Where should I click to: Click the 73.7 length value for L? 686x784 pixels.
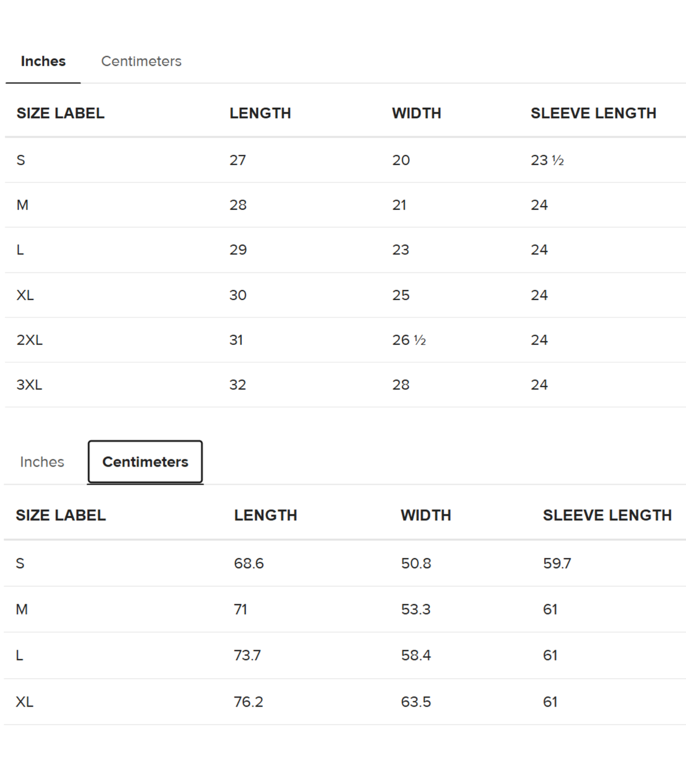(247, 655)
